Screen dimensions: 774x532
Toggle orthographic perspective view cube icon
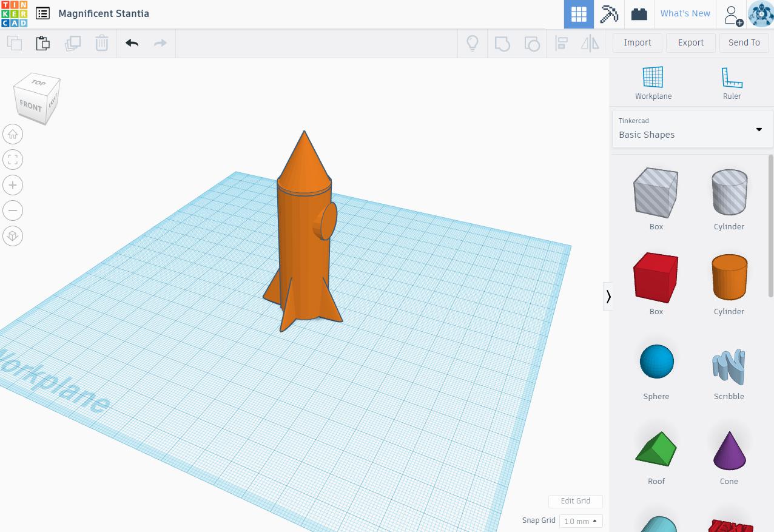(13, 236)
